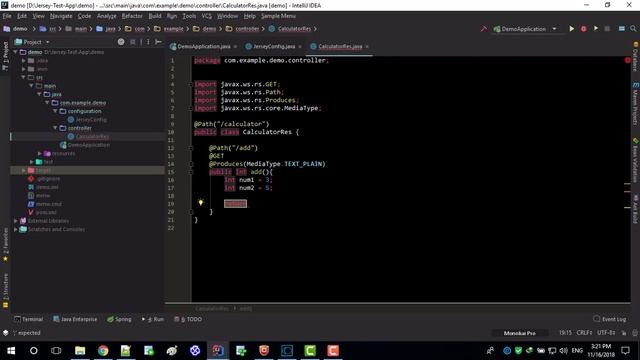Close the CalculatorRes.java tab
This screenshot has height=360, width=640.
coord(367,47)
